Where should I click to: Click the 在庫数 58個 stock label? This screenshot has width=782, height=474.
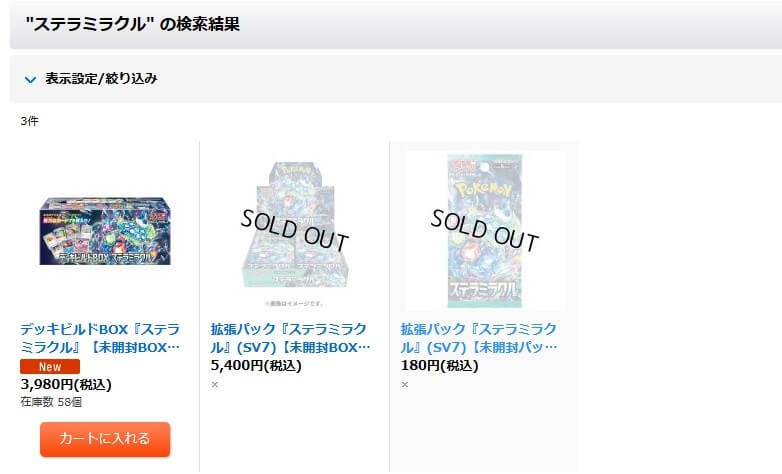51,402
